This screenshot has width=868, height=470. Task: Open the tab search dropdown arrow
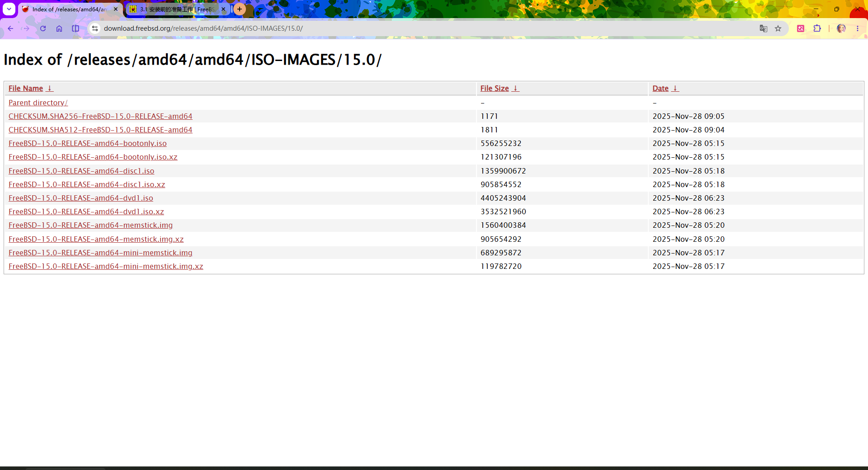click(9, 9)
